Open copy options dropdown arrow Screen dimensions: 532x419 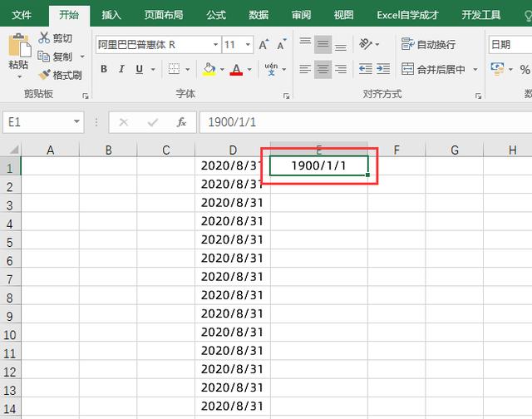coord(82,57)
